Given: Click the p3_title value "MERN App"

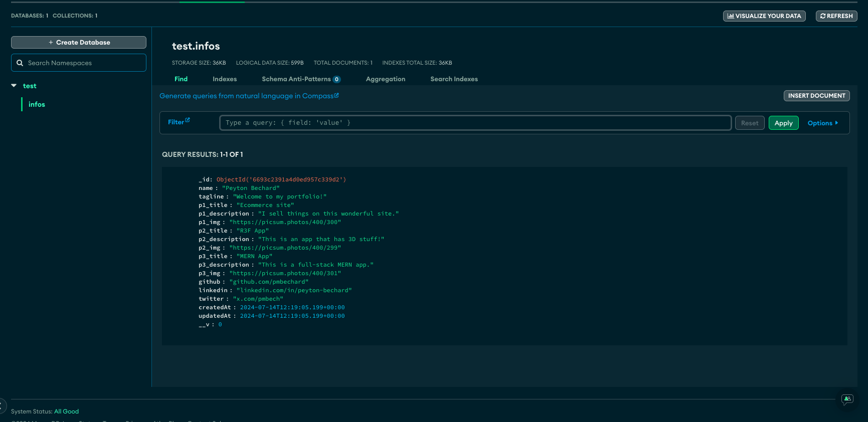Looking at the screenshot, I should tap(255, 256).
